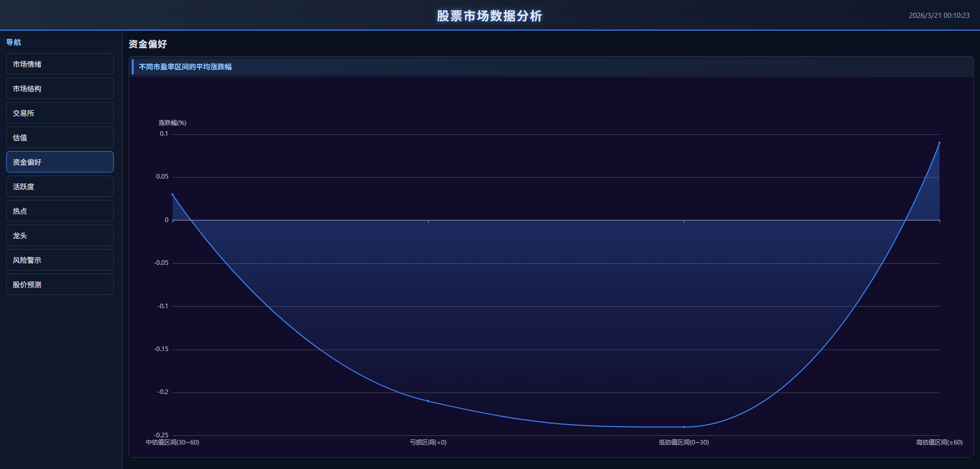Screen dimensions: 980x469
Task: Click the 亏损区间(<0) x-axis label
Action: tap(428, 442)
